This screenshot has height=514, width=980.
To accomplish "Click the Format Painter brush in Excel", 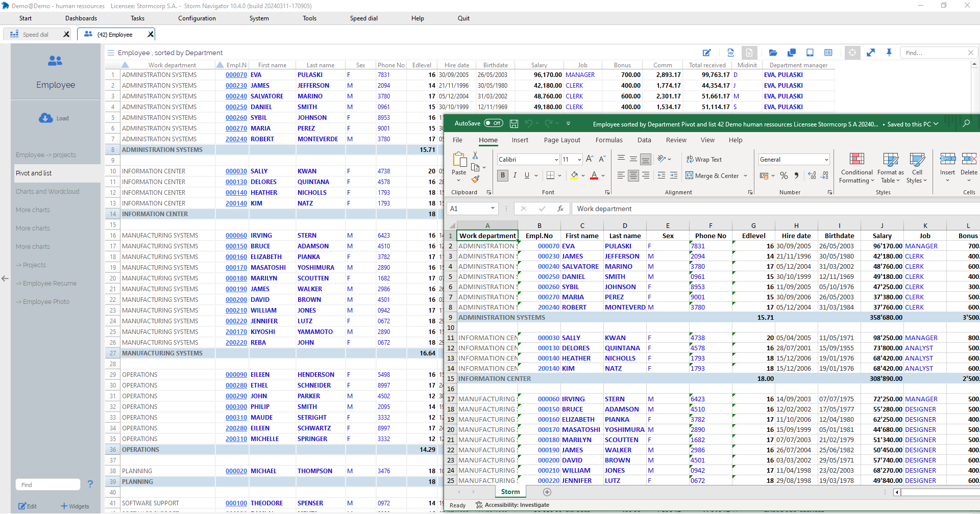I will point(475,179).
